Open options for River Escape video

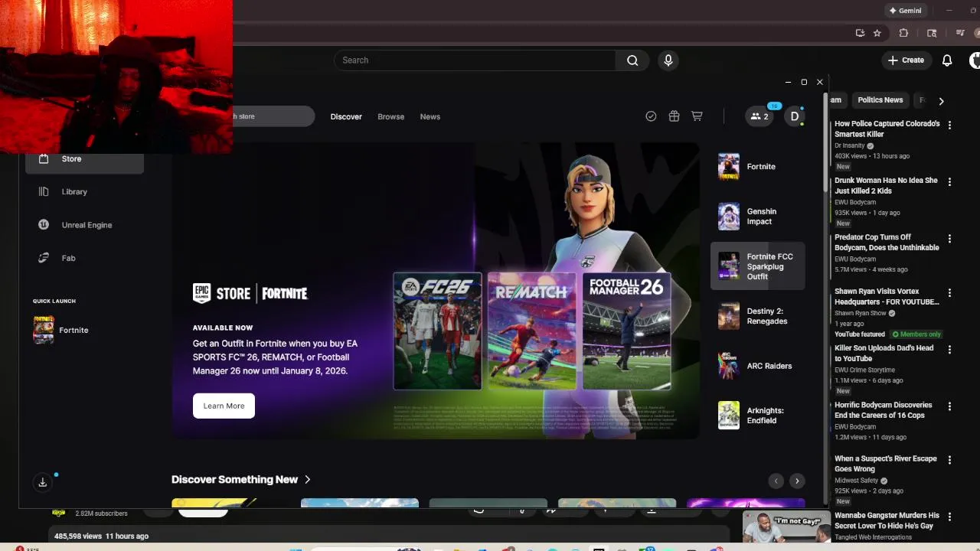pyautogui.click(x=949, y=460)
